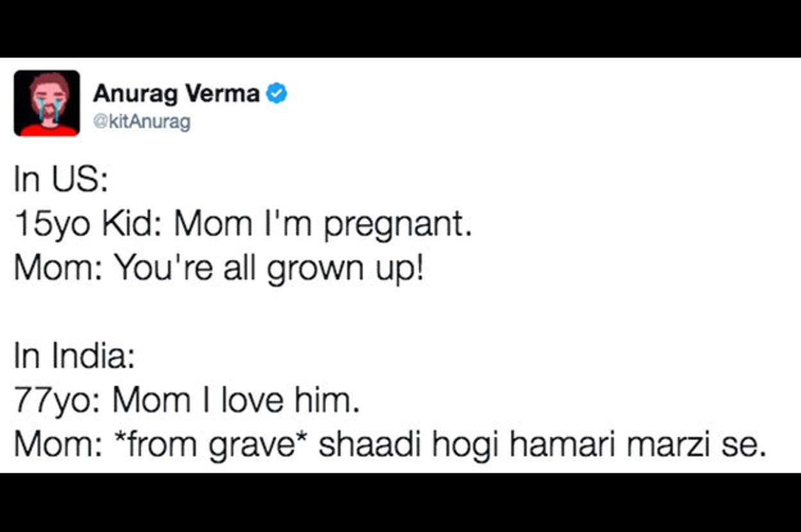Click Anurag Verma's profile avatar

point(47,103)
